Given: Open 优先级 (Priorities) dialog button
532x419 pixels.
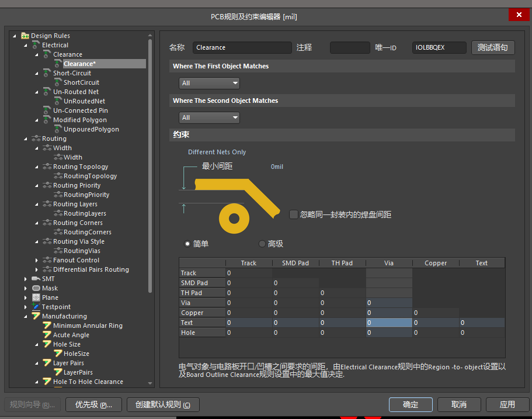Looking at the screenshot, I should 93,404.
